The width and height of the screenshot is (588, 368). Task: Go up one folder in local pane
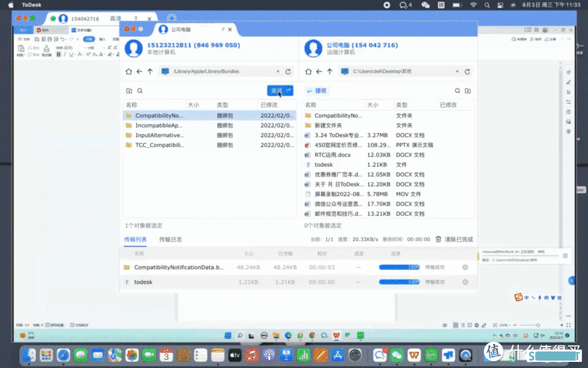click(150, 71)
